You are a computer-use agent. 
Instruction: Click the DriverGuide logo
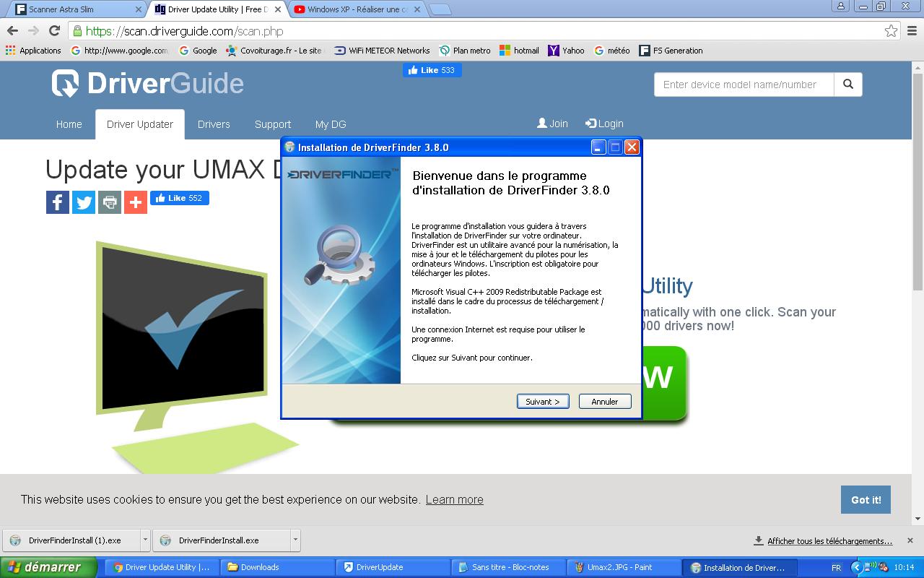click(148, 83)
